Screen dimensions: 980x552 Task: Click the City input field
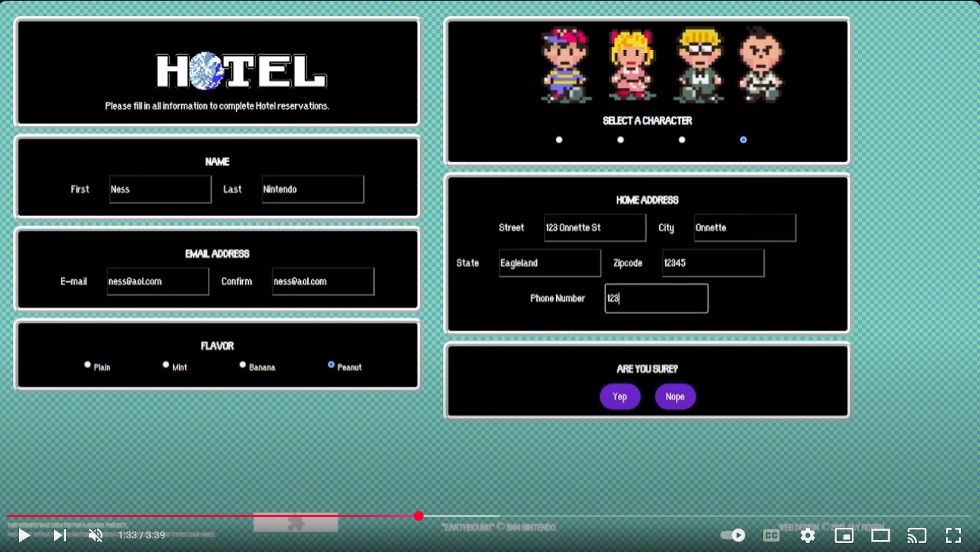[x=745, y=227]
